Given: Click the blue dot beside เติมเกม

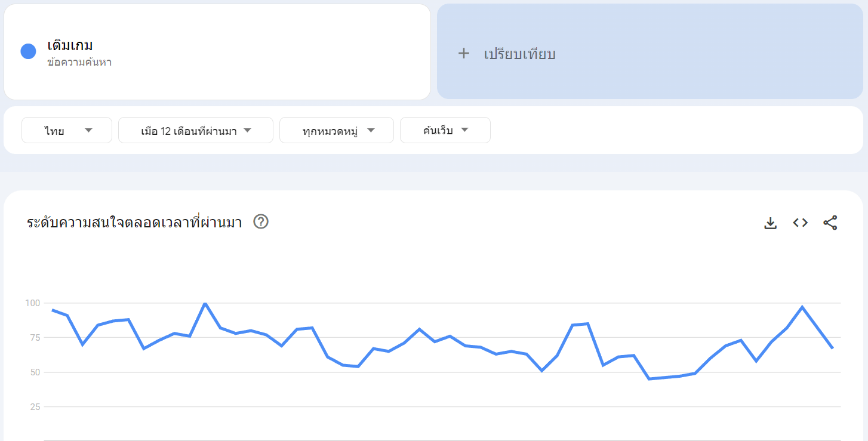Looking at the screenshot, I should pos(27,51).
